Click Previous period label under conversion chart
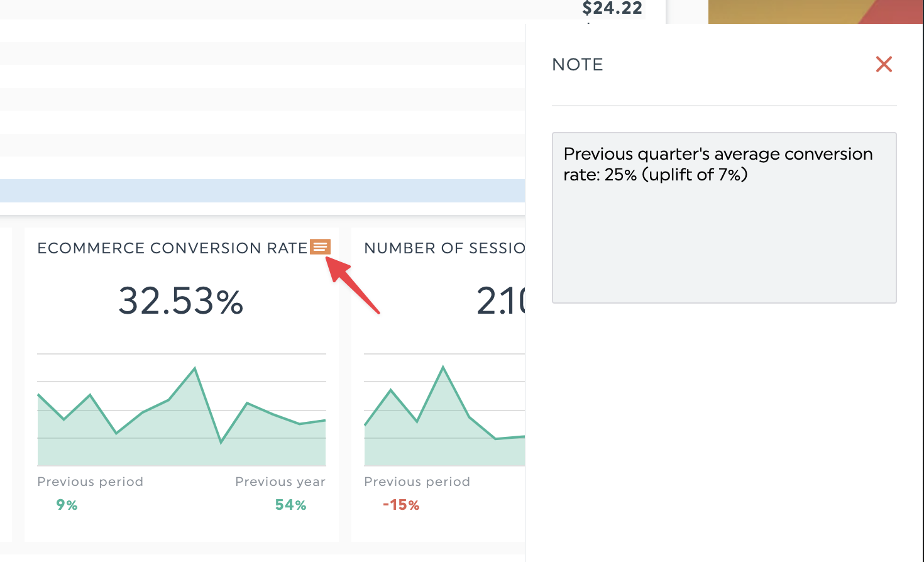 click(91, 482)
